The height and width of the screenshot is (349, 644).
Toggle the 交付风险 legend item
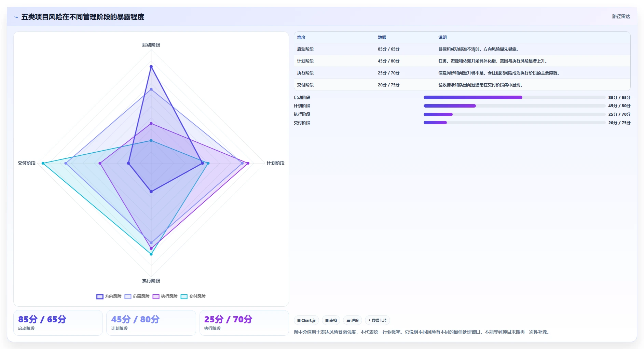pyautogui.click(x=193, y=296)
